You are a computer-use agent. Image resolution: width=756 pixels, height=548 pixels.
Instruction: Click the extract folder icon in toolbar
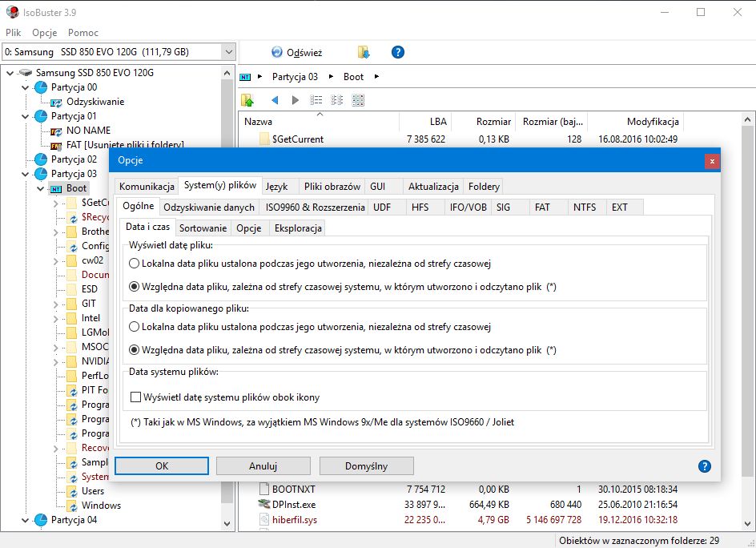click(x=363, y=52)
